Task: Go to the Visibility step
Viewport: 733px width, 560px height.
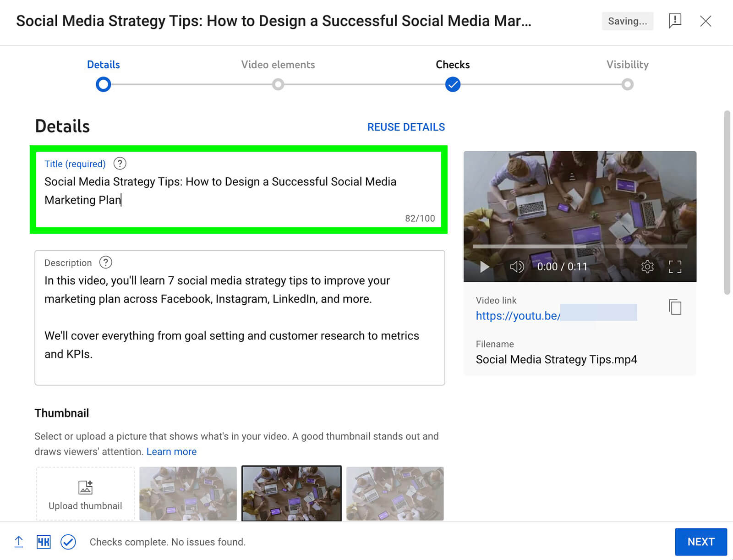Action: pos(628,65)
